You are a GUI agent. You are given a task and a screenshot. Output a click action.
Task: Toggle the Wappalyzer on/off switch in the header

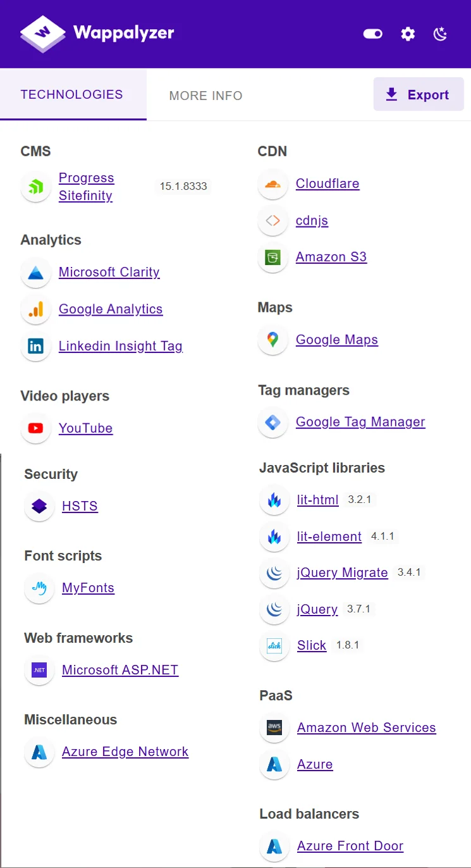click(x=373, y=34)
